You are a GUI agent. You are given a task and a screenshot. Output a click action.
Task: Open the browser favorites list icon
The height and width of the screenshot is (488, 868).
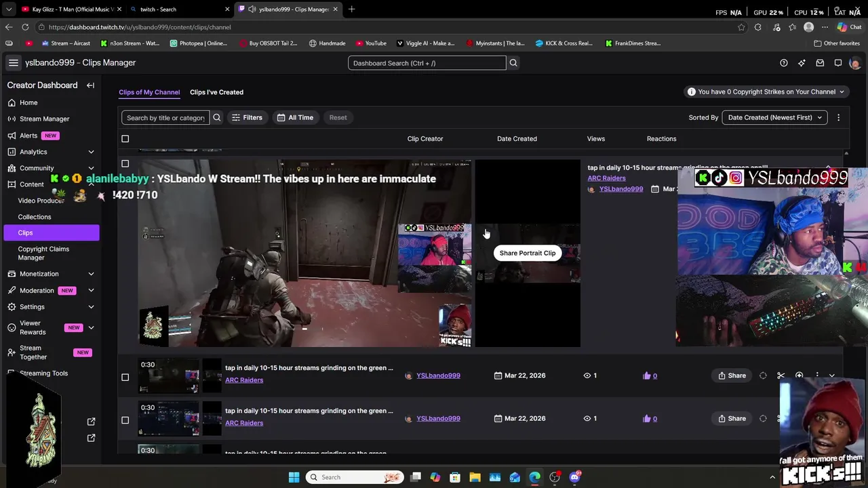tap(792, 27)
